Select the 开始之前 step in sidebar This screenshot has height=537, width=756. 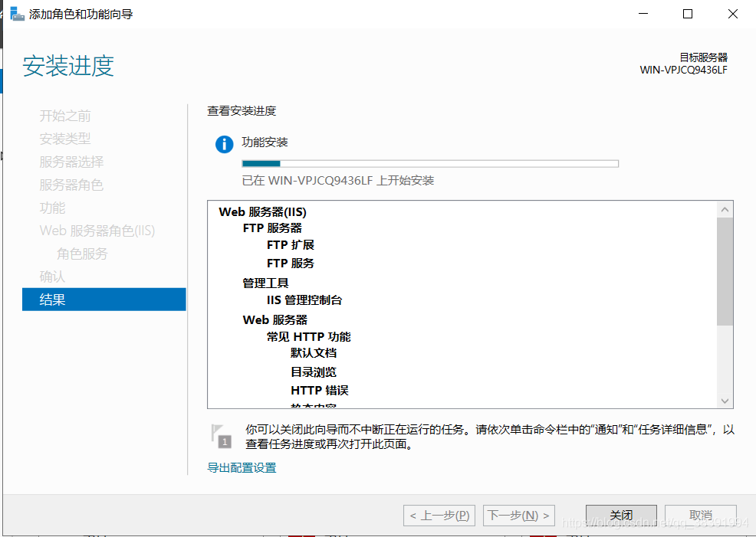65,116
